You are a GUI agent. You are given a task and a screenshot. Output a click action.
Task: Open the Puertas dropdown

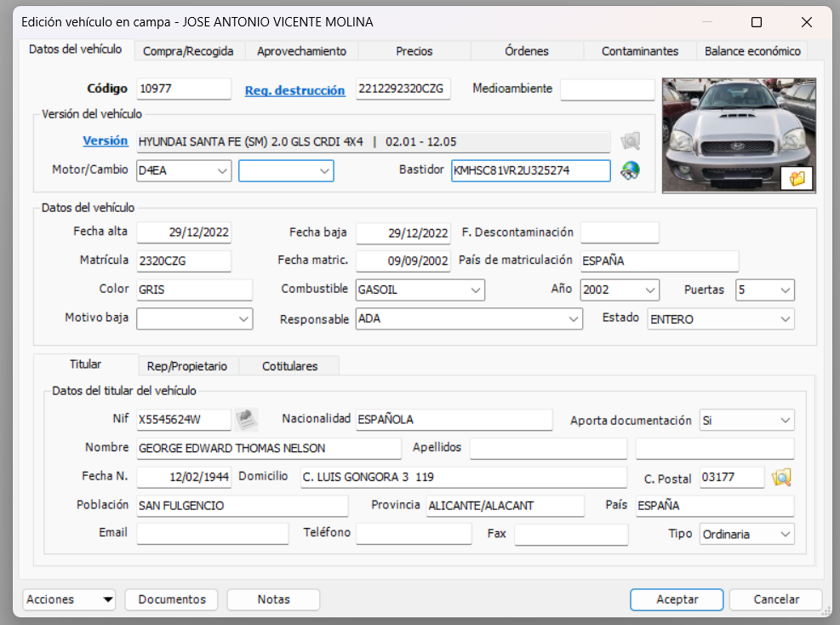click(784, 290)
